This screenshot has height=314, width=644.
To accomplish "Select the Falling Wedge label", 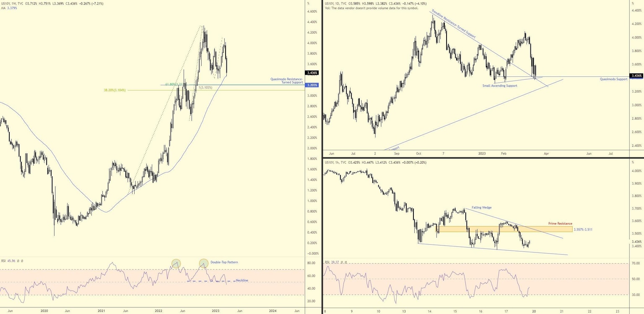I will (482, 207).
